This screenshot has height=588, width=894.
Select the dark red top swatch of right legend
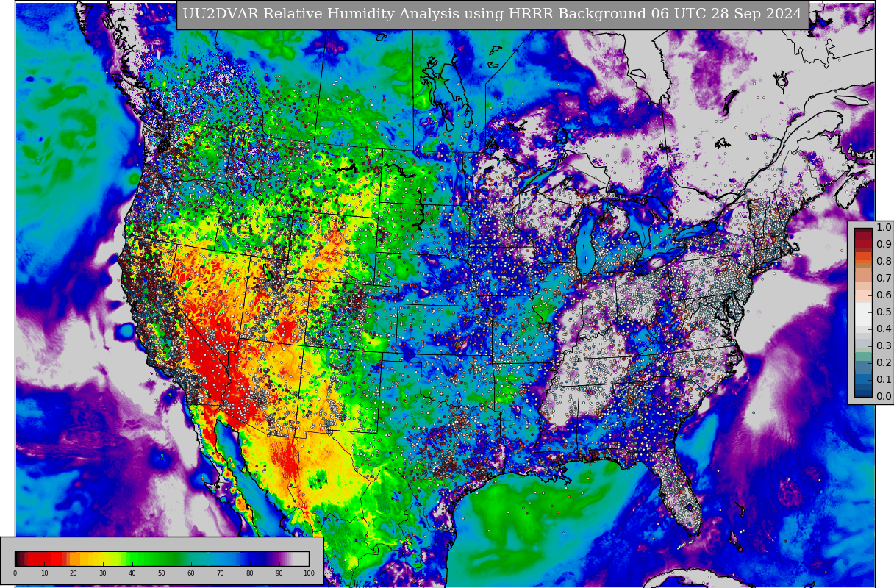863,232
